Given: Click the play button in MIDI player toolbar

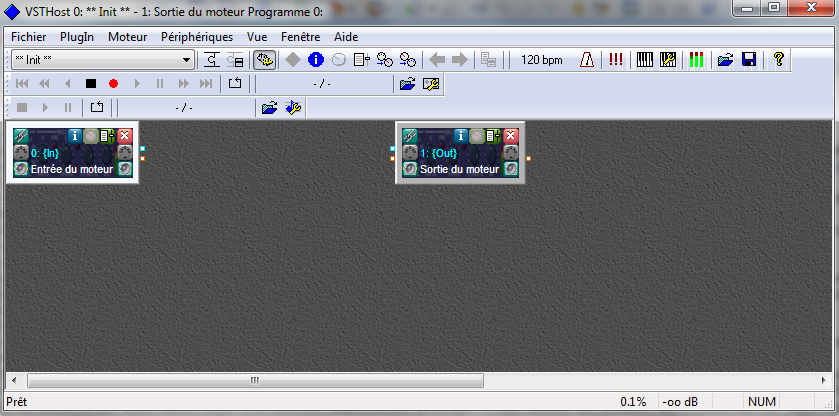Looking at the screenshot, I should [137, 84].
